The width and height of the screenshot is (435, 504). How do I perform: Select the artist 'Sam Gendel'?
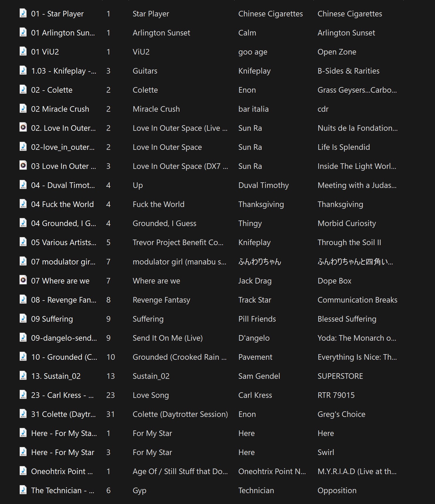[259, 376]
